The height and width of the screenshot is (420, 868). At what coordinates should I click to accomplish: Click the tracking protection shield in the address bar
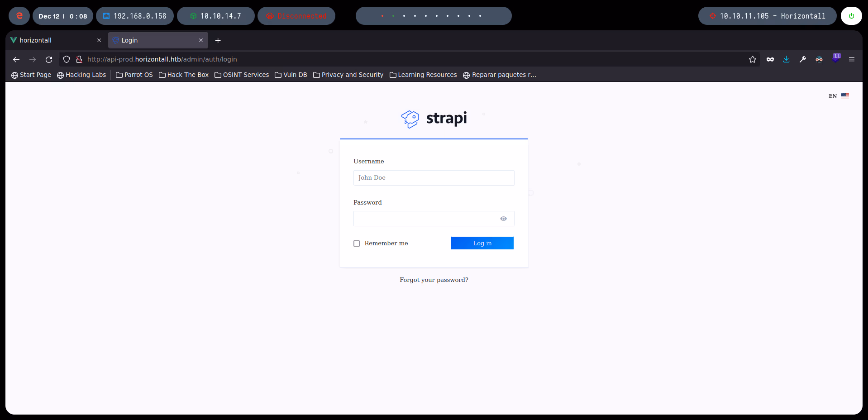66,59
